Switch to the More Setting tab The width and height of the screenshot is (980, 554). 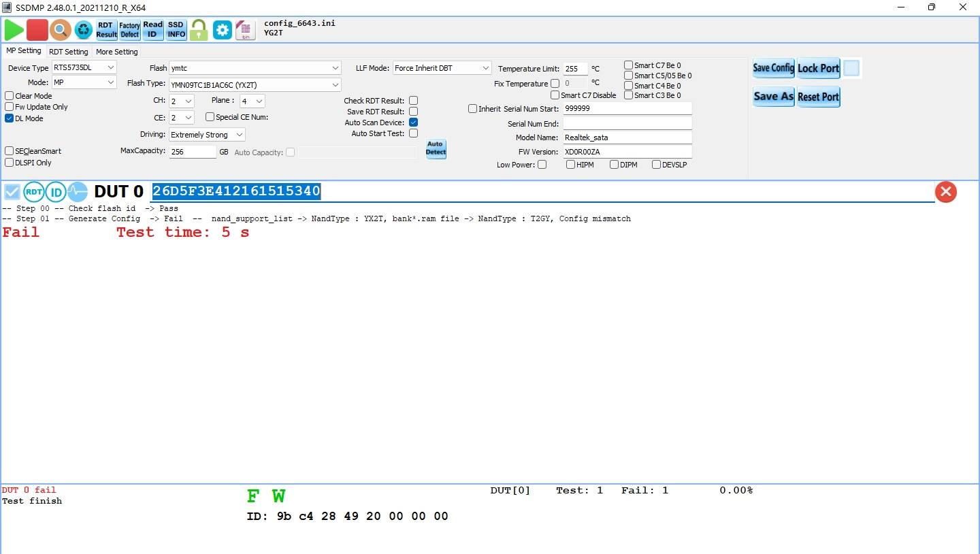click(117, 52)
